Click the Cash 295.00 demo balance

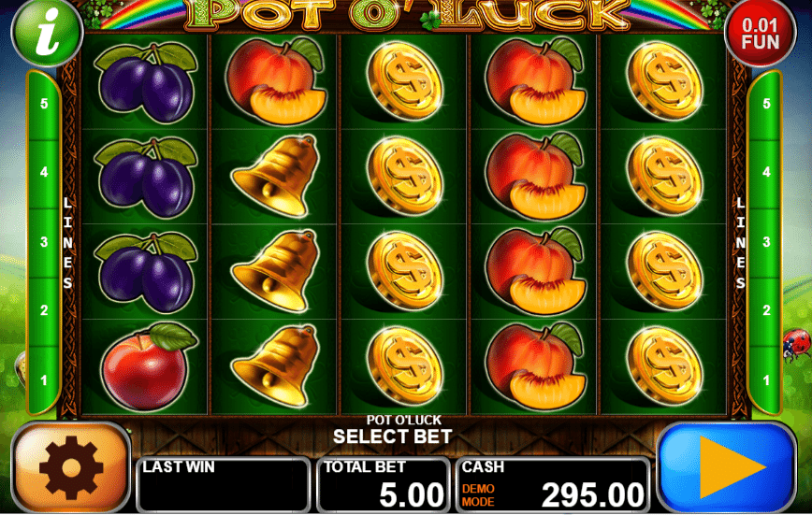[553, 485]
